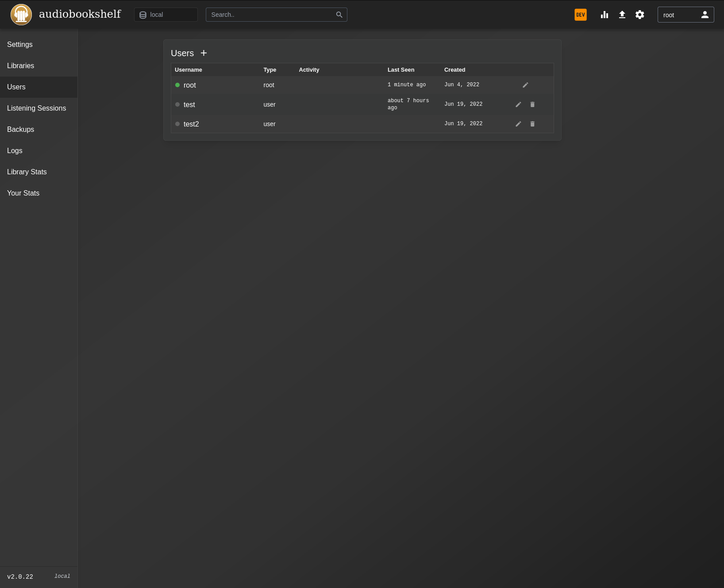Click the root username in table
This screenshot has width=724, height=588.
pos(190,85)
